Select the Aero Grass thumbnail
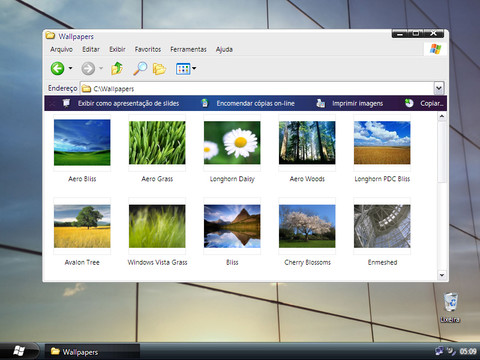This screenshot has width=480, height=360. (x=157, y=142)
